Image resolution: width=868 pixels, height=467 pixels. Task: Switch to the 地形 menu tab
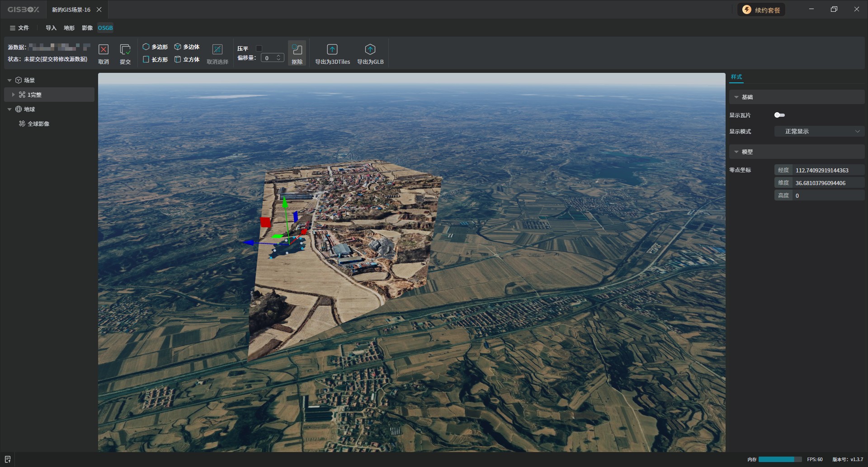tap(69, 28)
